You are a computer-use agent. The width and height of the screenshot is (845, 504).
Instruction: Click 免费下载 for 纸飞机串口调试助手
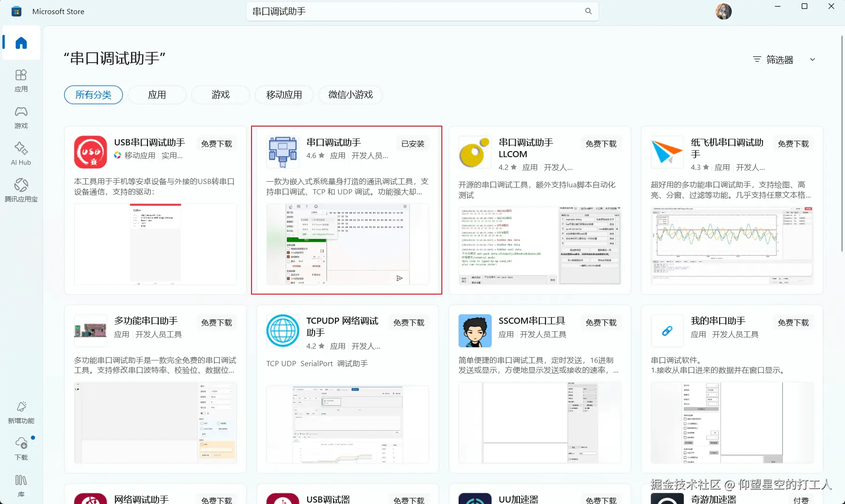pyautogui.click(x=793, y=144)
